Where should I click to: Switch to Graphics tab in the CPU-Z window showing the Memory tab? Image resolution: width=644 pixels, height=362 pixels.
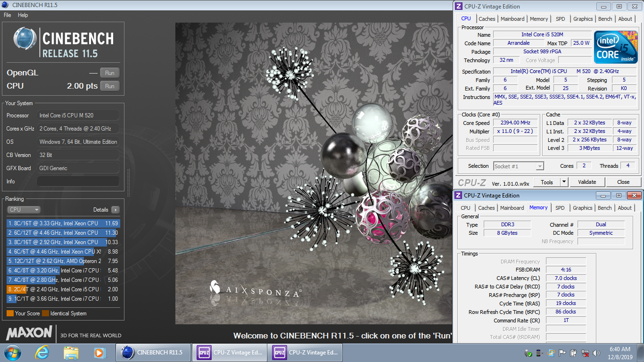click(583, 208)
